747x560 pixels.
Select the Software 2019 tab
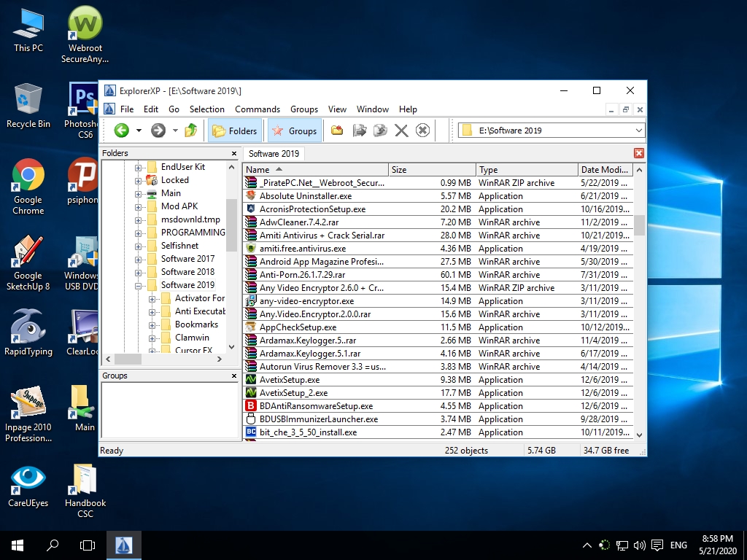click(x=274, y=154)
